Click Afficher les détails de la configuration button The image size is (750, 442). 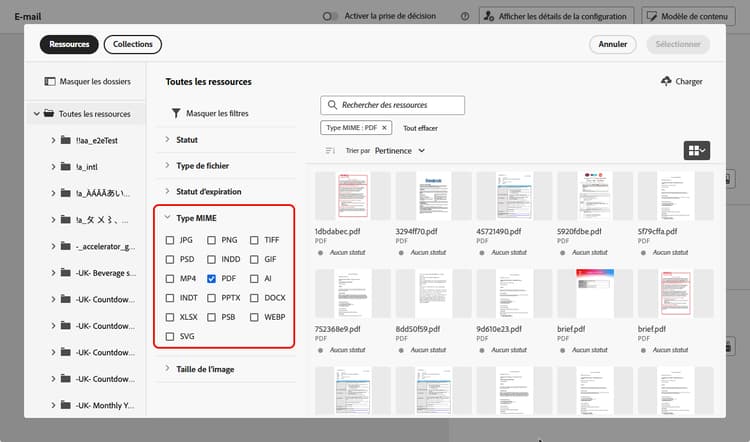point(556,16)
